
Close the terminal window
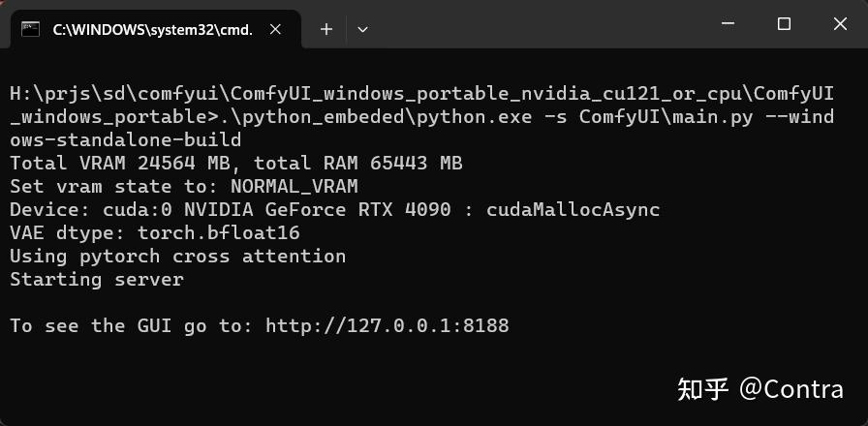[839, 24]
